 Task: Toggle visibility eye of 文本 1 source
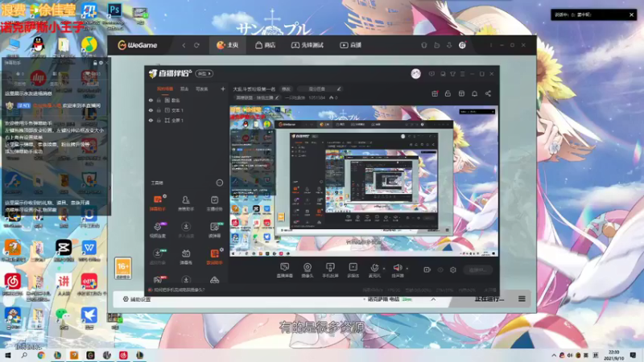pos(151,110)
